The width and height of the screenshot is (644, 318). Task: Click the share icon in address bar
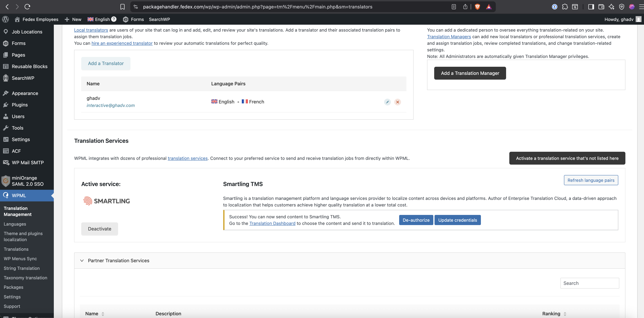pos(465,7)
